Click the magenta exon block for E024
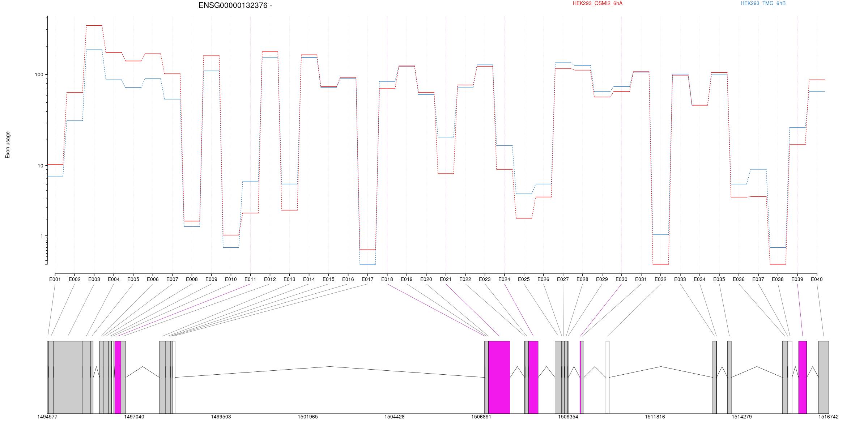The image size is (868, 434). point(533,377)
